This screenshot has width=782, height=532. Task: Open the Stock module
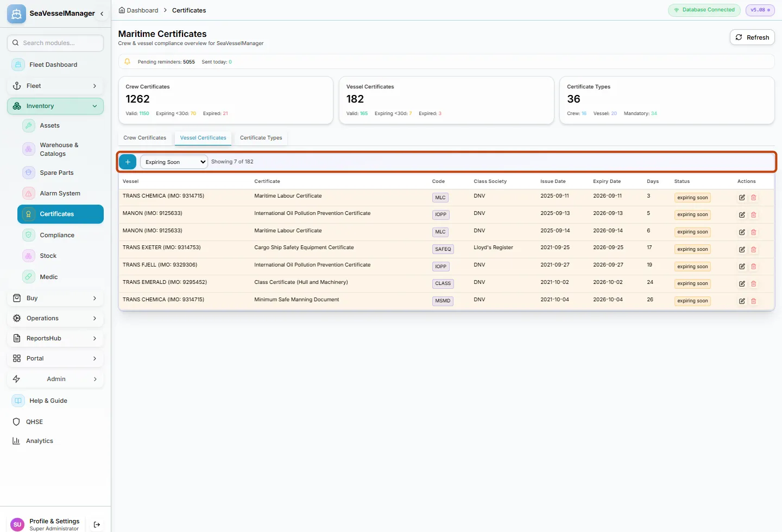tap(60, 256)
